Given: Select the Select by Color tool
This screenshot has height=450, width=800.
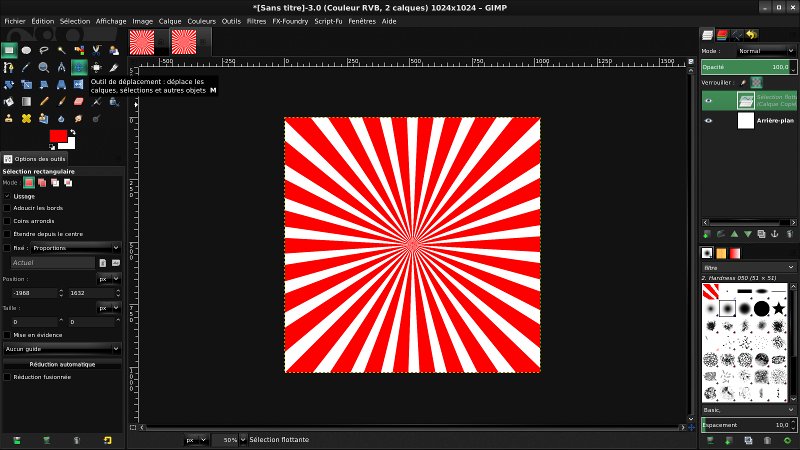Looking at the screenshot, I should point(79,50).
